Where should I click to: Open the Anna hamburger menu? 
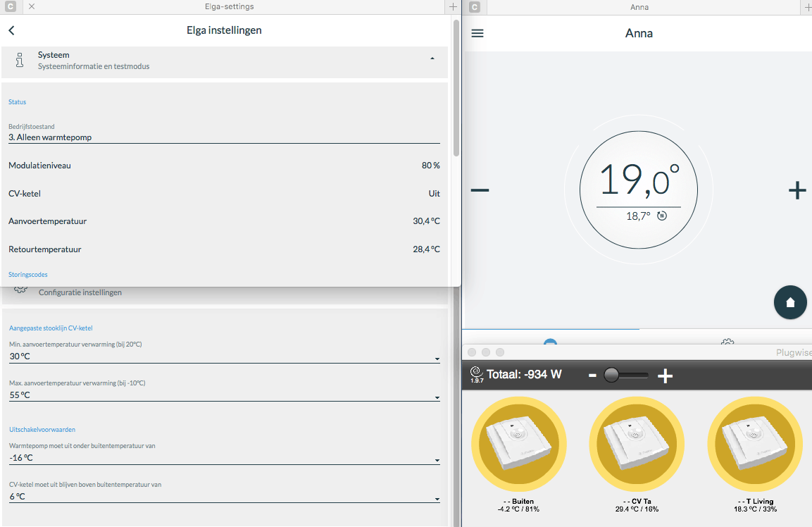click(x=477, y=33)
